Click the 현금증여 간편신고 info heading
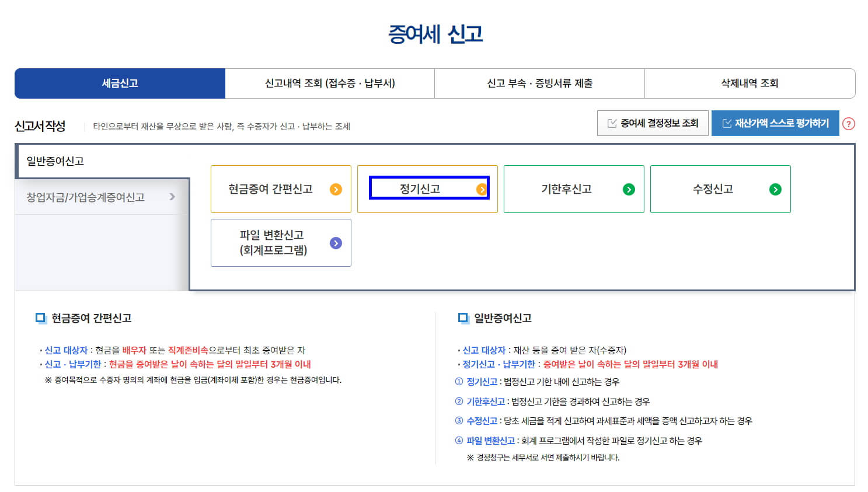The image size is (868, 492). click(91, 318)
